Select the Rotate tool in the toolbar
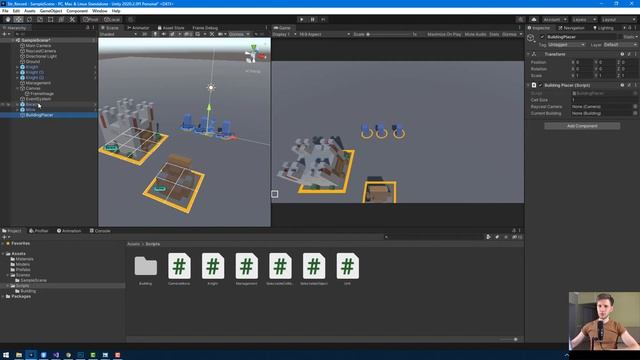640x360 pixels. tap(29, 20)
